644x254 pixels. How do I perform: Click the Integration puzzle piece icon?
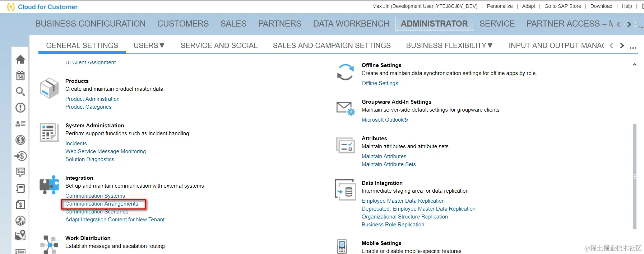pos(49,185)
